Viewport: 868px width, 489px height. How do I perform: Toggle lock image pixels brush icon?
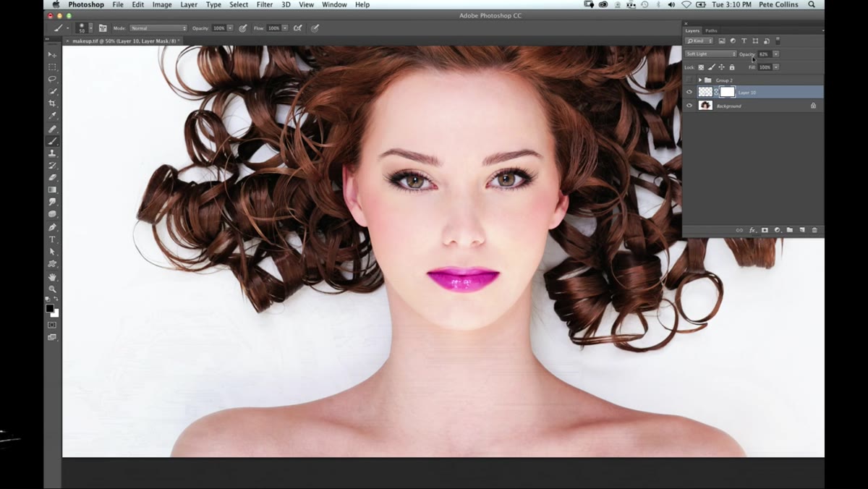pos(712,67)
